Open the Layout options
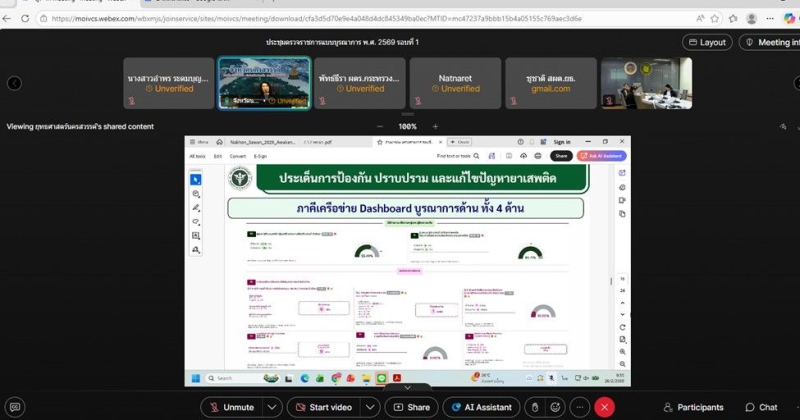The image size is (800, 420). [707, 42]
